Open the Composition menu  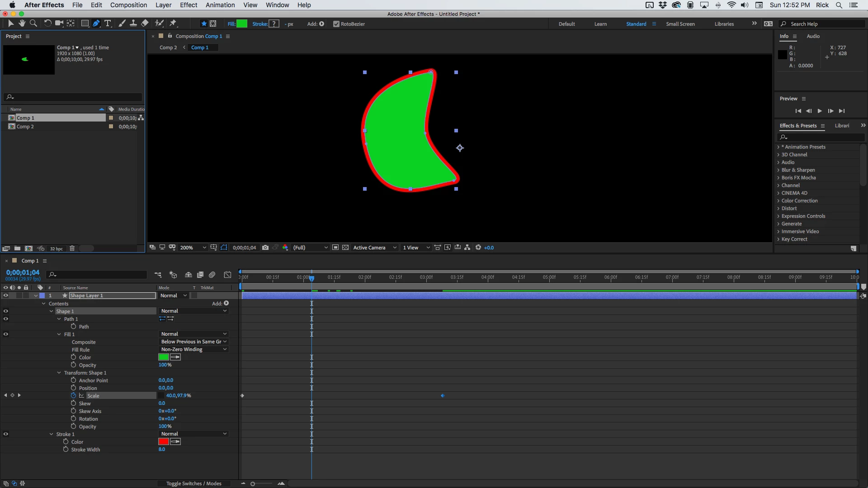tap(128, 5)
